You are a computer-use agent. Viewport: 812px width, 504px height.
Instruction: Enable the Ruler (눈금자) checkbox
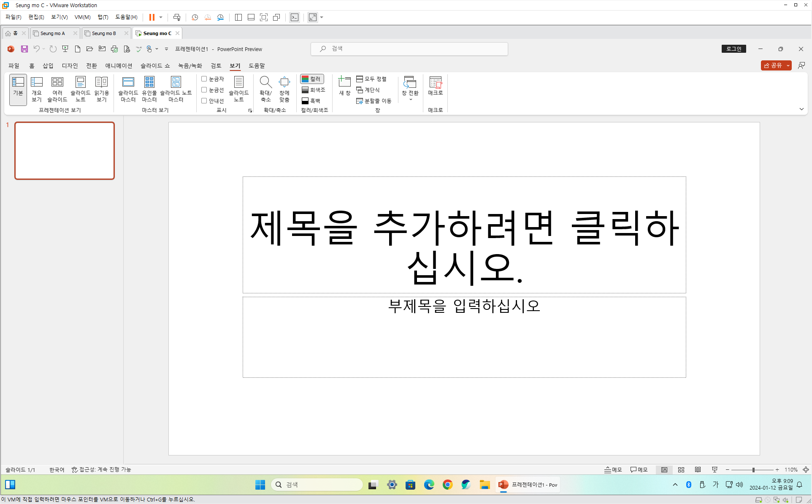[x=204, y=79]
